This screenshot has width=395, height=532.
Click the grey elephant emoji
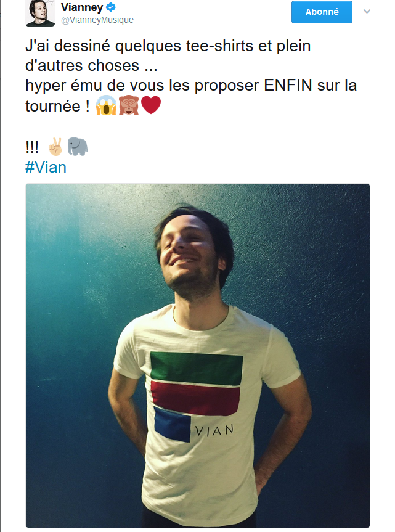[x=77, y=147]
